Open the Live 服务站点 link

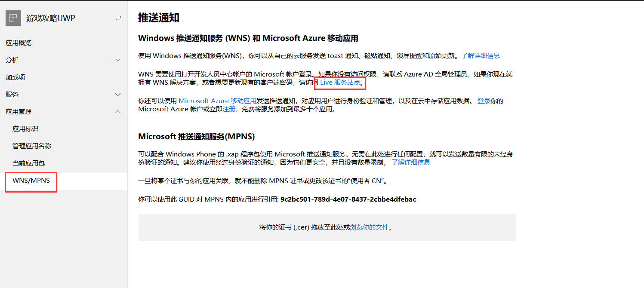(340, 83)
